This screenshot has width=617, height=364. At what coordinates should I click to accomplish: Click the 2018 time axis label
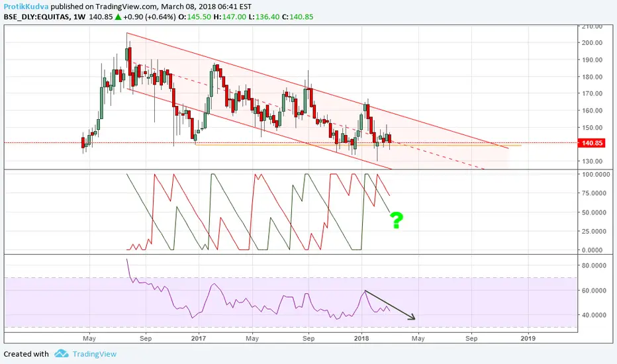[x=361, y=338]
